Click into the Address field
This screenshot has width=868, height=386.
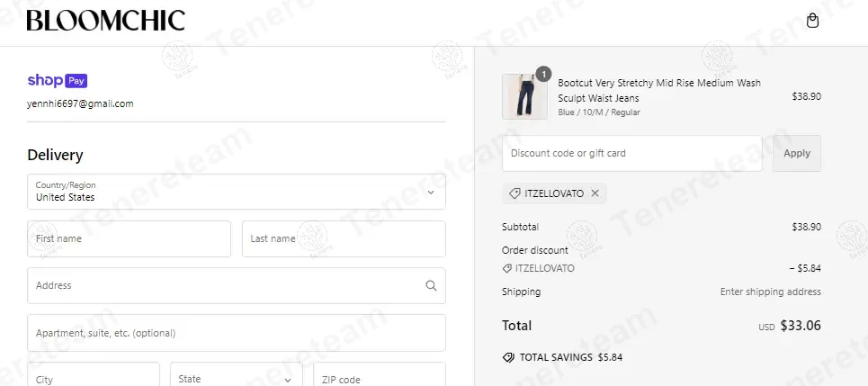coord(237,286)
